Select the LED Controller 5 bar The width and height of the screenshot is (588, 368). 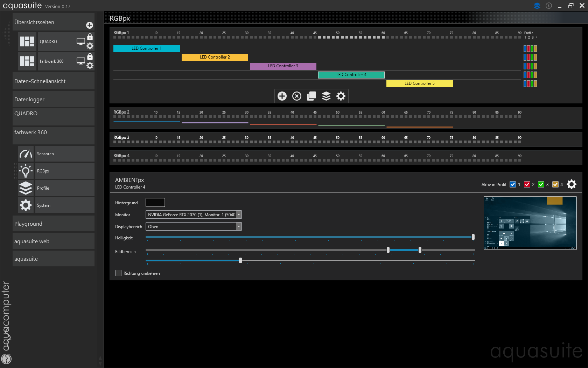click(x=419, y=83)
